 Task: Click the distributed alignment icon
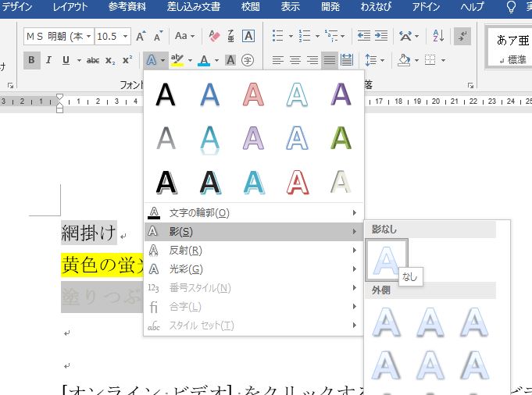click(347, 60)
